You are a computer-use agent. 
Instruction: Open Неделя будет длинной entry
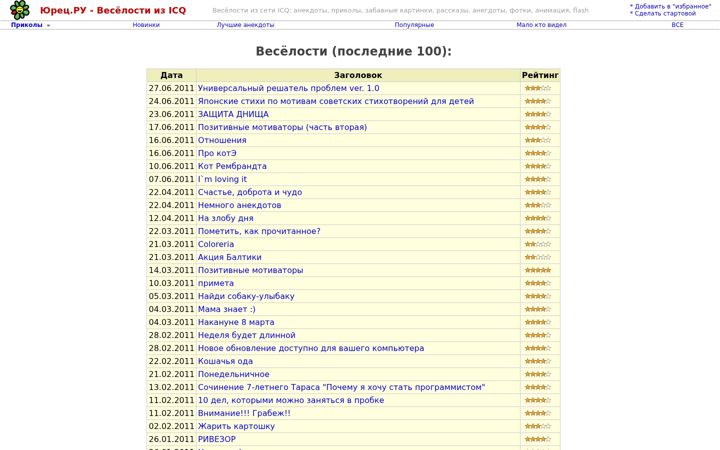coord(247,335)
